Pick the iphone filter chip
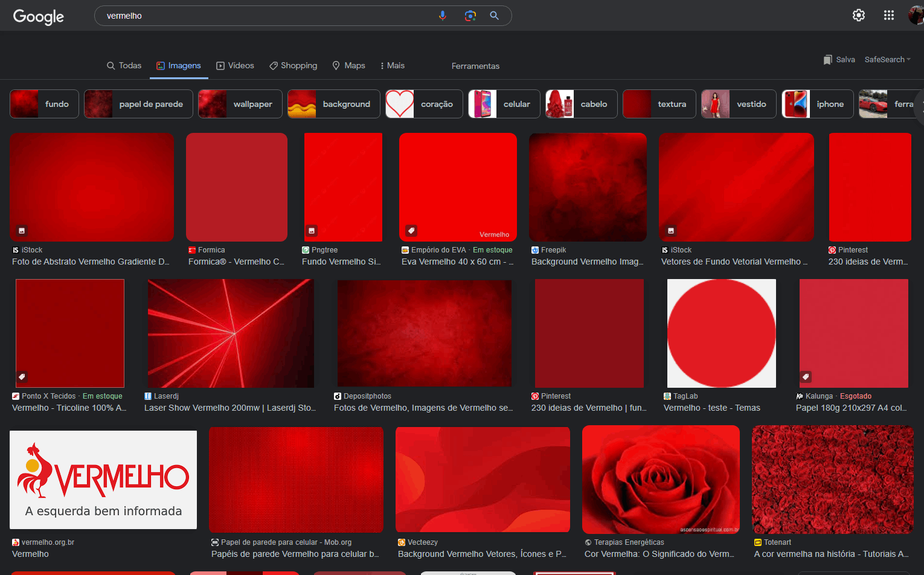The height and width of the screenshot is (575, 924). point(818,104)
